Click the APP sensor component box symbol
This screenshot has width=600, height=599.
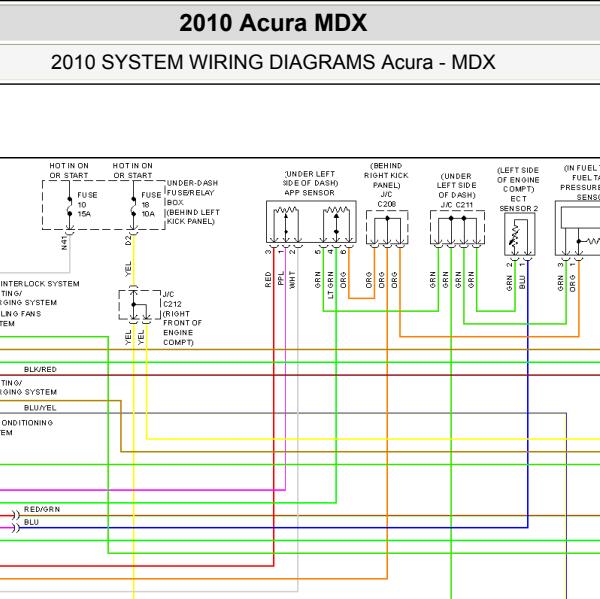tap(311, 222)
